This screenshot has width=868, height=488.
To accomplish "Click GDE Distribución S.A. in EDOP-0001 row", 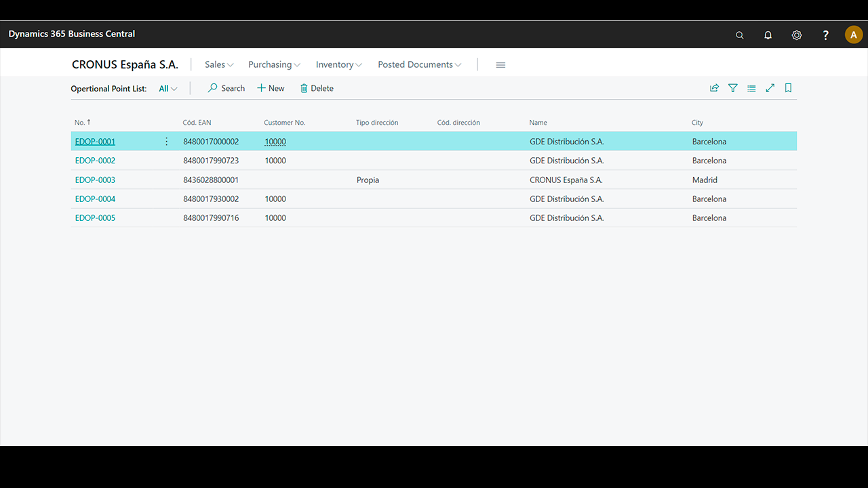I will [567, 142].
